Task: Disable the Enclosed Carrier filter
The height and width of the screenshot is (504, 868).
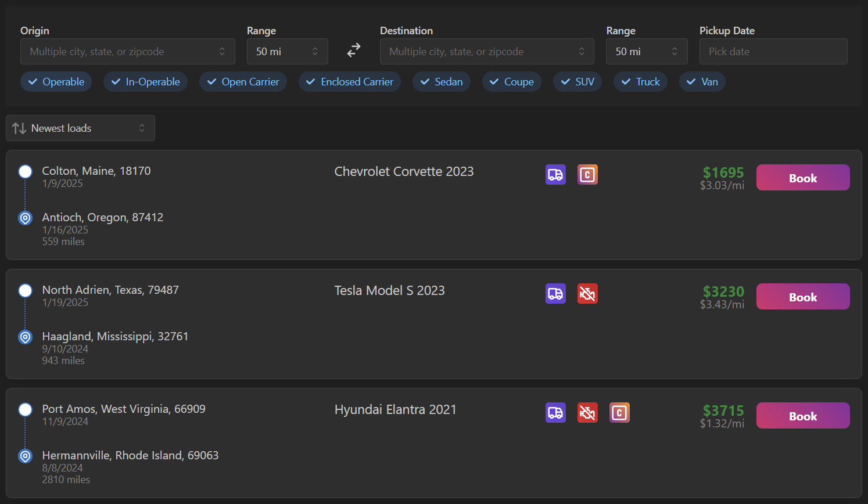Action: click(x=350, y=82)
